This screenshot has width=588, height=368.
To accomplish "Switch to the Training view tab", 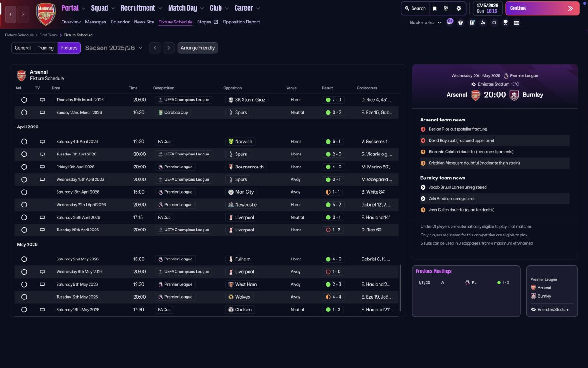I will point(45,48).
